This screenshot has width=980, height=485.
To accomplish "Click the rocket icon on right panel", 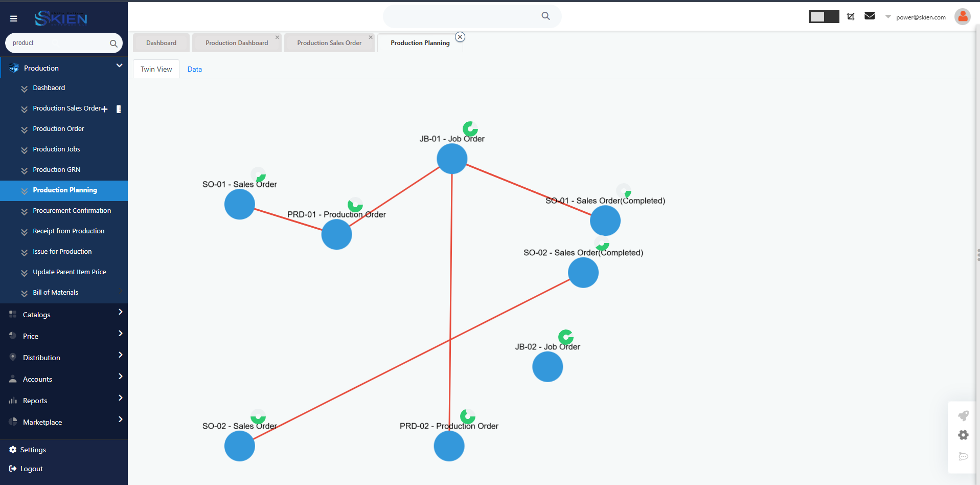I will click(963, 415).
